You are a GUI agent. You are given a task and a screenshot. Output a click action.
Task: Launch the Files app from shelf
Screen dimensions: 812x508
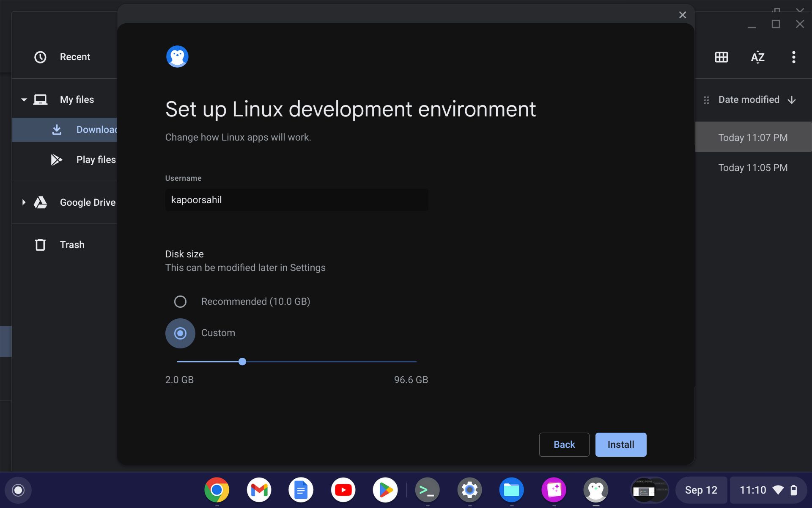511,490
